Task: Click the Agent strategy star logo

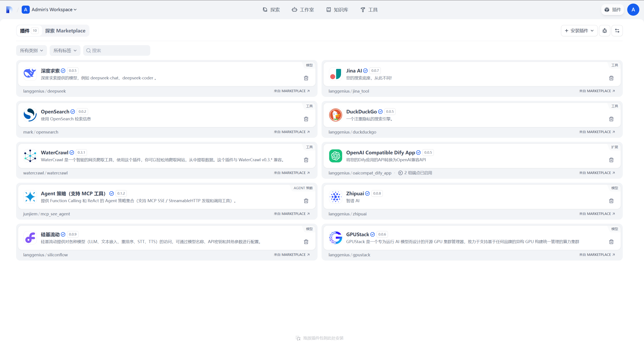Action: [x=30, y=197]
